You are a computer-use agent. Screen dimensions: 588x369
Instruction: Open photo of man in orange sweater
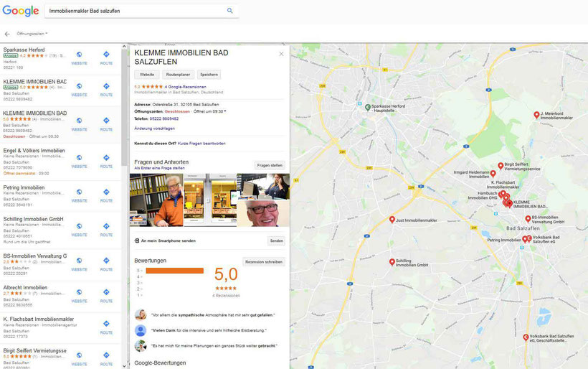[x=156, y=200]
